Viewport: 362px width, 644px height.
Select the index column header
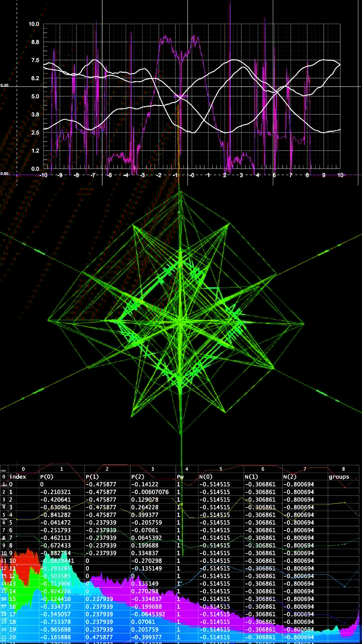click(x=17, y=477)
